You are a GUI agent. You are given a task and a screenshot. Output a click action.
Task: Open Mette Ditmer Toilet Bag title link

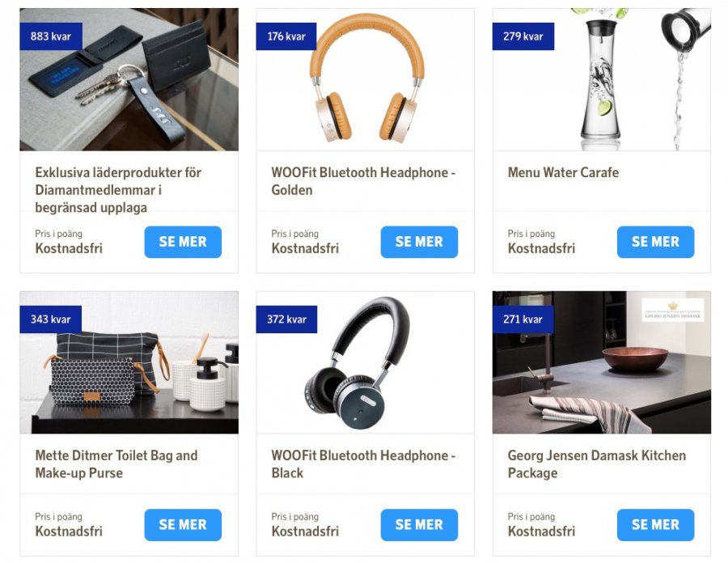[x=116, y=464]
